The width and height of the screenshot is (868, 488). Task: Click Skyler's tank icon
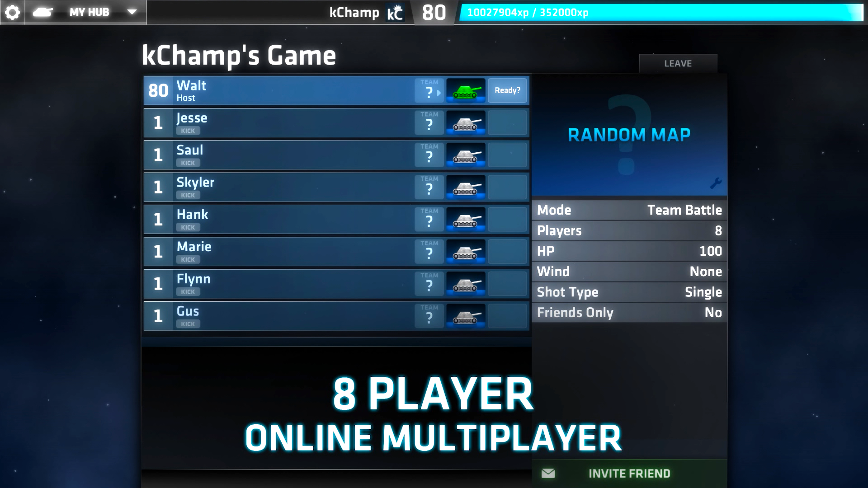point(467,187)
